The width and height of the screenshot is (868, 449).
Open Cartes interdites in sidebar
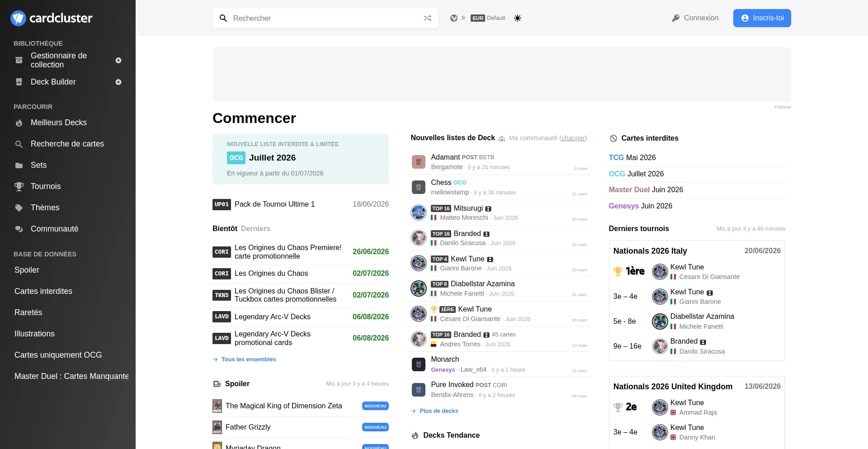[43, 291]
